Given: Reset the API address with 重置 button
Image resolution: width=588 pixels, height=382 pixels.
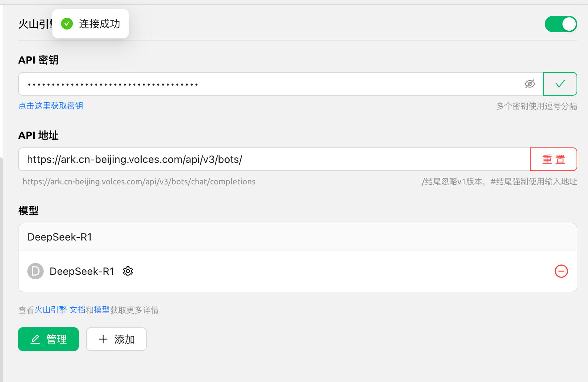Looking at the screenshot, I should [554, 159].
